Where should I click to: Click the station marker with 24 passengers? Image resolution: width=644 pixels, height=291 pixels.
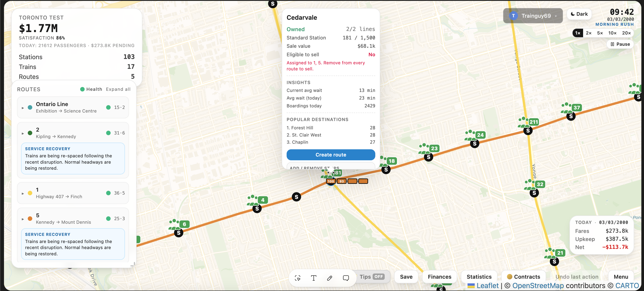pos(474,144)
